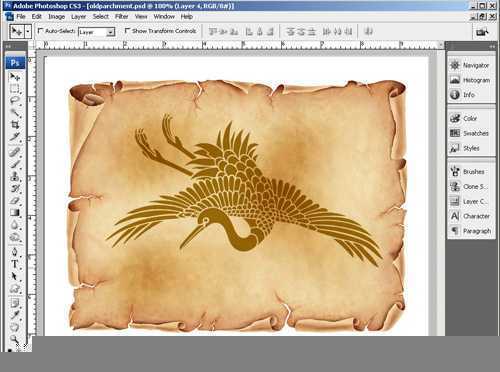Open the Filter menu

point(122,17)
